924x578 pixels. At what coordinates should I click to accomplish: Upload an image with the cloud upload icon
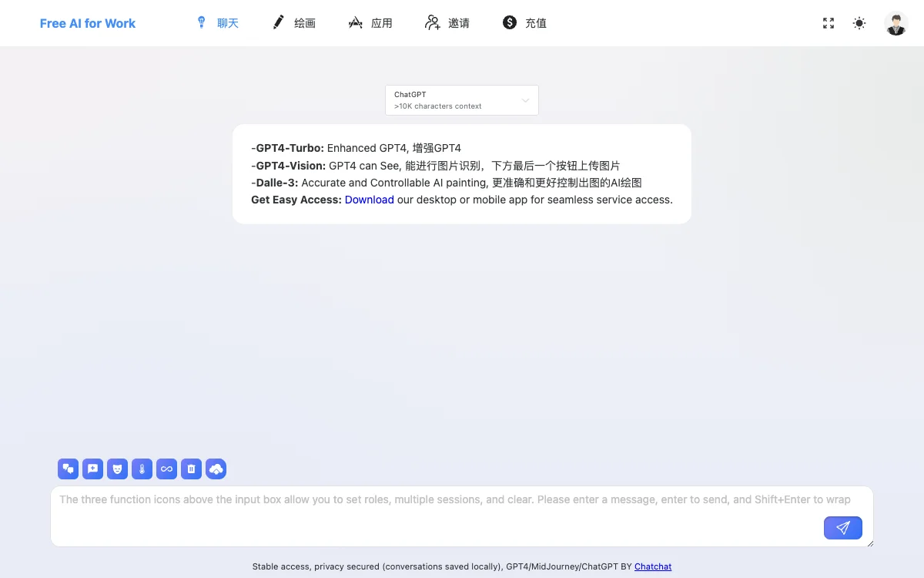coord(216,469)
